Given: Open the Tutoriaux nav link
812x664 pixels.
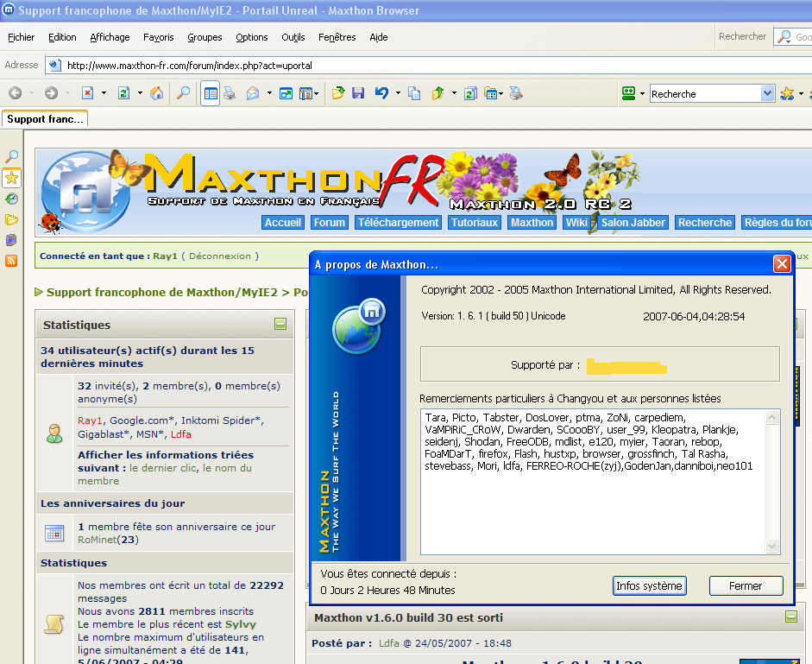Looking at the screenshot, I should [475, 223].
